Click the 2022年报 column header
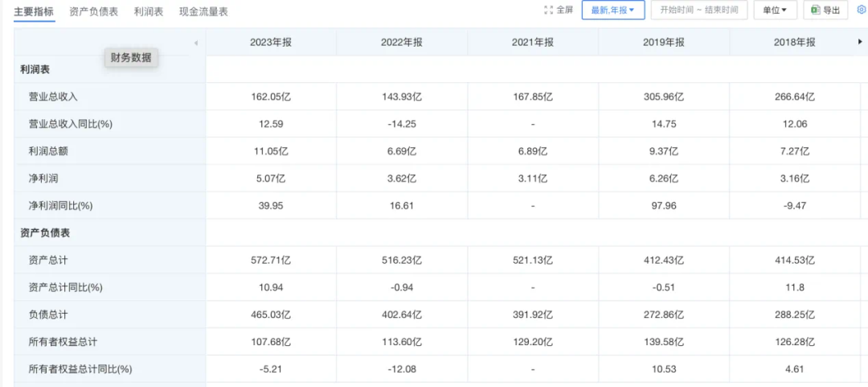The width and height of the screenshot is (868, 387). click(x=402, y=42)
